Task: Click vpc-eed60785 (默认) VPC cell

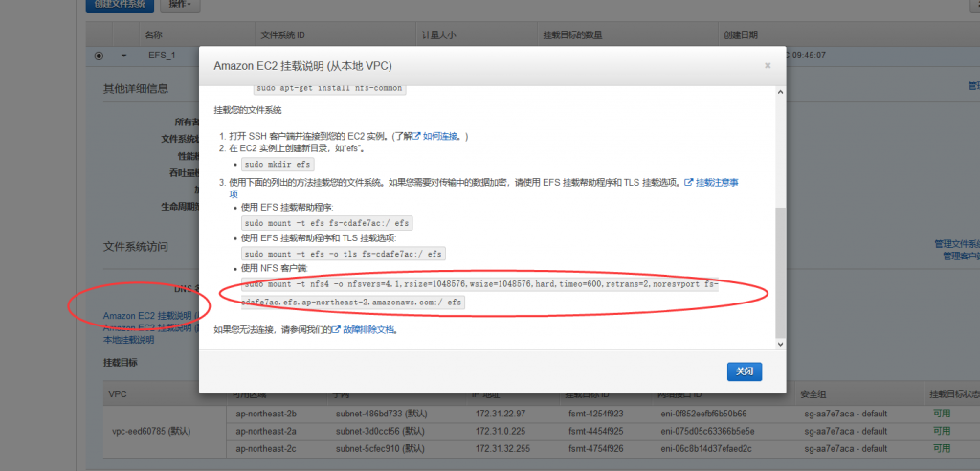Action: 150,431
